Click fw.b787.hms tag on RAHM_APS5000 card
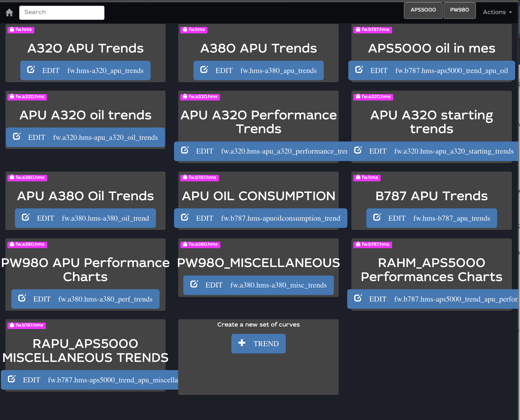The image size is (520, 420). click(373, 245)
